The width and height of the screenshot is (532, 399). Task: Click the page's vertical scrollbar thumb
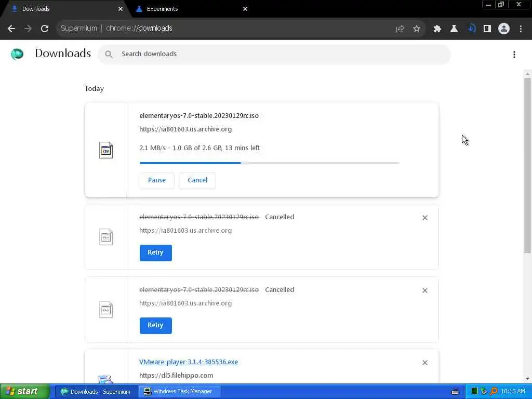(x=527, y=165)
